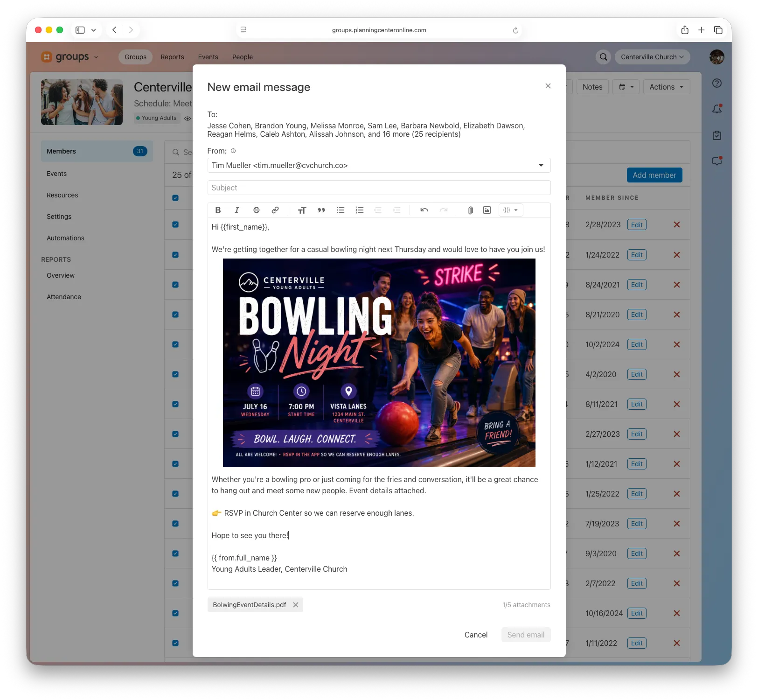Edit the member who joined 10/16/2024
This screenshot has width=758, height=700.
pyautogui.click(x=637, y=613)
